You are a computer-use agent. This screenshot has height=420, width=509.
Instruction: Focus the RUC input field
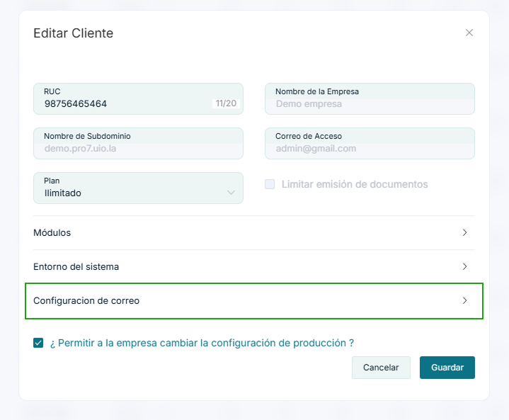click(124, 103)
